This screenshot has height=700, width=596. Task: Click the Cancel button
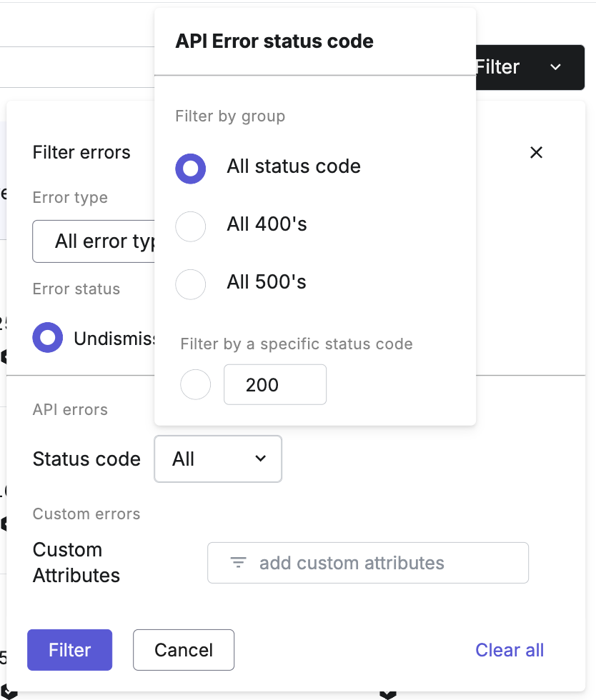(x=184, y=649)
